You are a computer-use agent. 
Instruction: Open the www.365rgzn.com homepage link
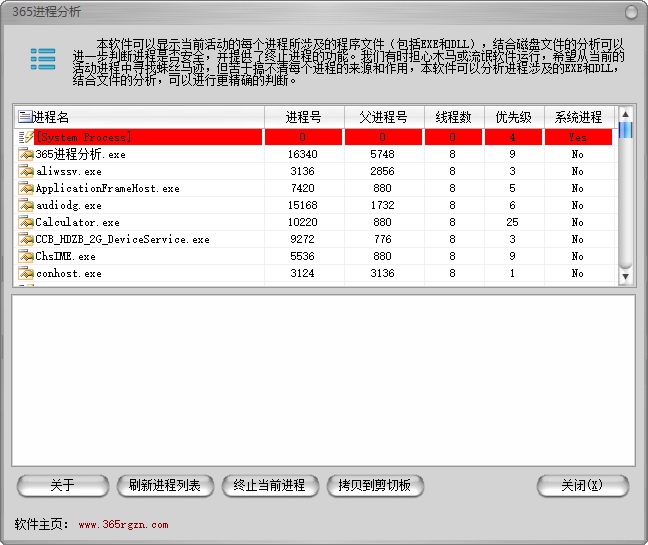click(123, 524)
